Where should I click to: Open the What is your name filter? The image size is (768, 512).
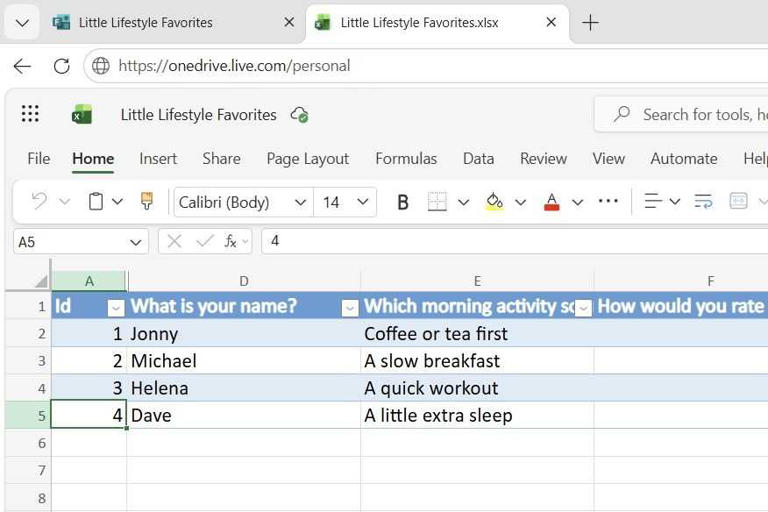350,308
